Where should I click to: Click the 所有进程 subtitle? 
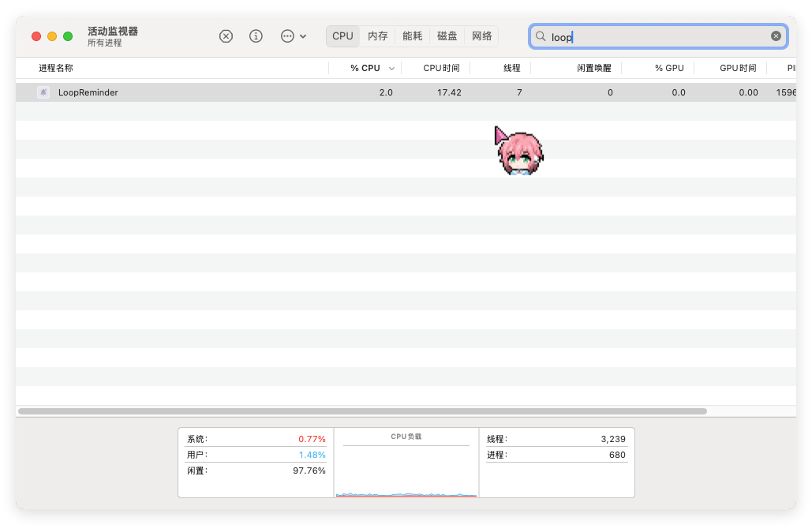point(105,43)
